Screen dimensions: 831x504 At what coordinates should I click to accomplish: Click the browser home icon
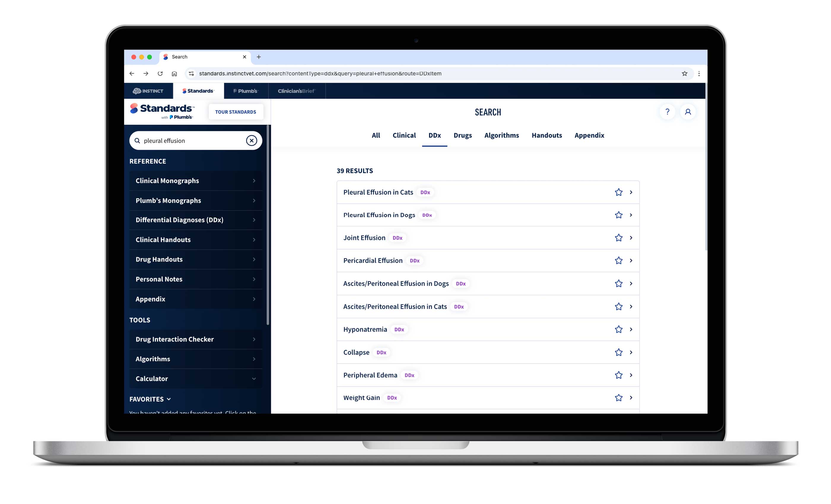(174, 74)
